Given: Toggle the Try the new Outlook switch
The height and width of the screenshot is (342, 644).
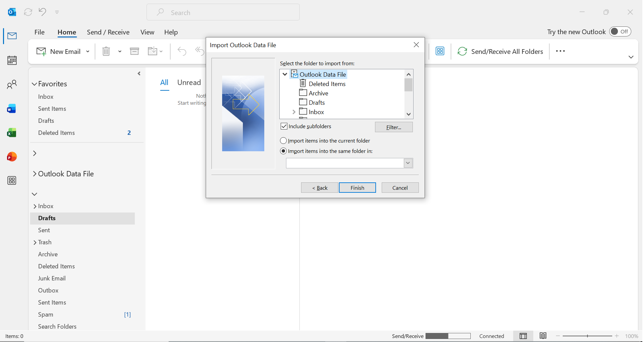Looking at the screenshot, I should tap(620, 31).
